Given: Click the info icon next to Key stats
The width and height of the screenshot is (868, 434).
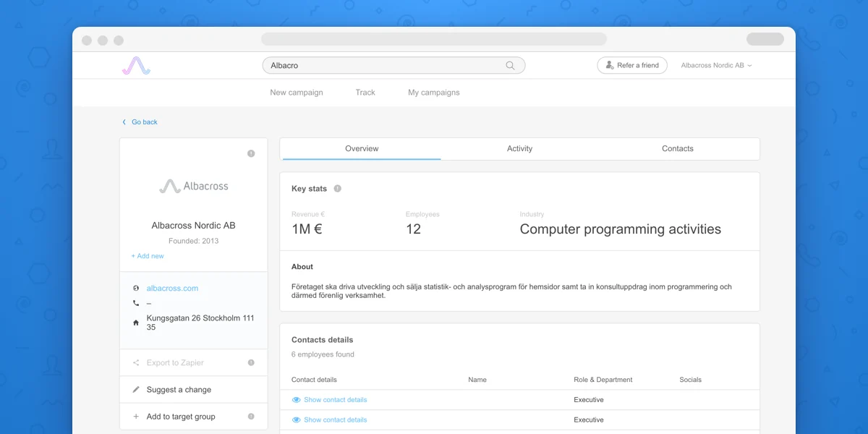Looking at the screenshot, I should 337,189.
